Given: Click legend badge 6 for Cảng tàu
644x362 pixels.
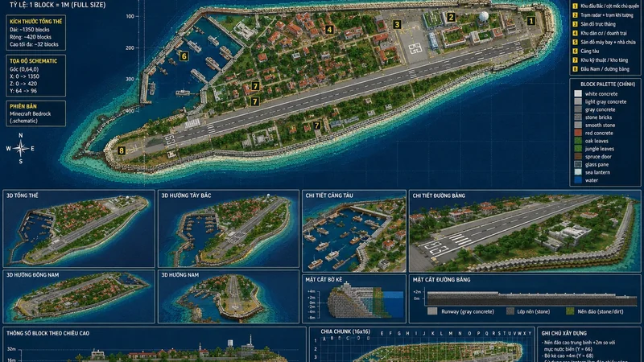Looking at the screenshot, I should [x=575, y=51].
